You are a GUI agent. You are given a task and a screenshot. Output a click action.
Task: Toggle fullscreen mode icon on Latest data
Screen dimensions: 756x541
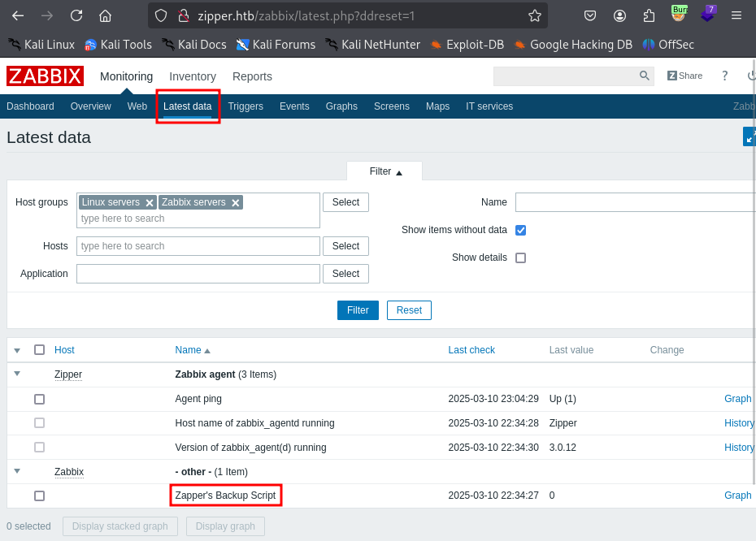749,136
